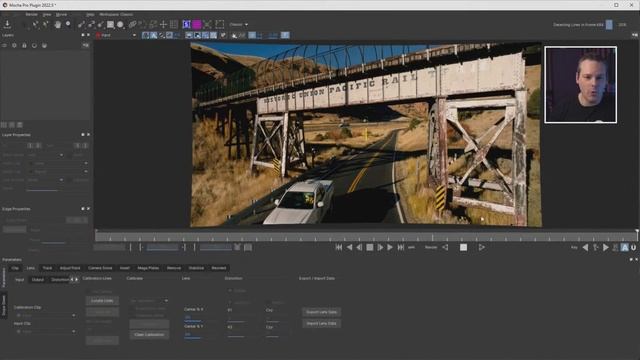Toggle layer visibility eye in Layers panel
The image size is (640, 360).
pyautogui.click(x=4, y=45)
